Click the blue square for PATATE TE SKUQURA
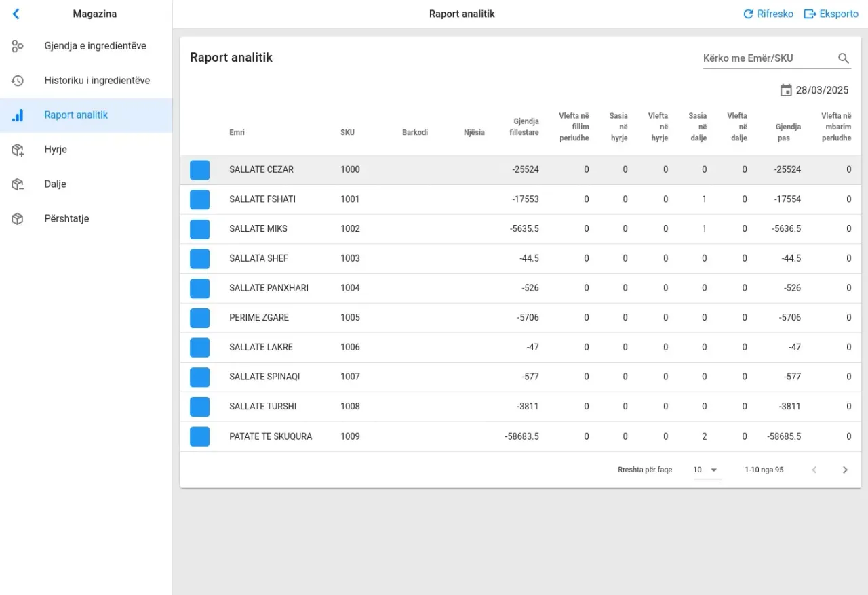The image size is (868, 595). (x=200, y=436)
